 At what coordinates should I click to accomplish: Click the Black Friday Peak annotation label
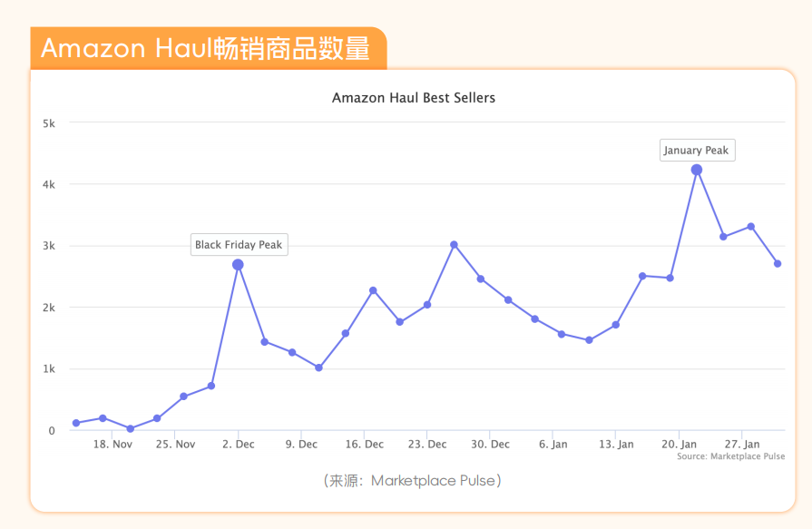[x=239, y=245]
